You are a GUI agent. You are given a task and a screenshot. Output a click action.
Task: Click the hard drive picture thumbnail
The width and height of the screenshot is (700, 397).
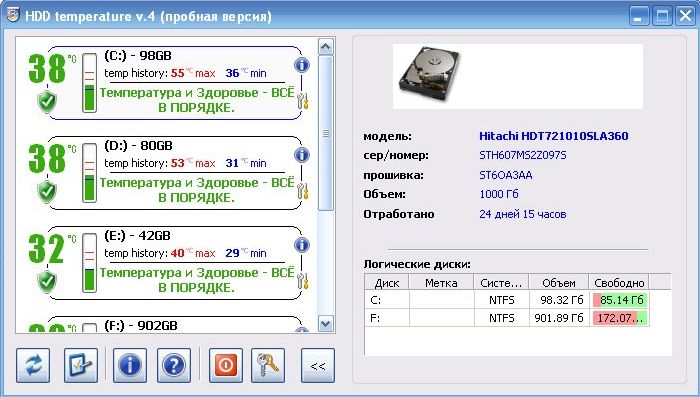429,74
